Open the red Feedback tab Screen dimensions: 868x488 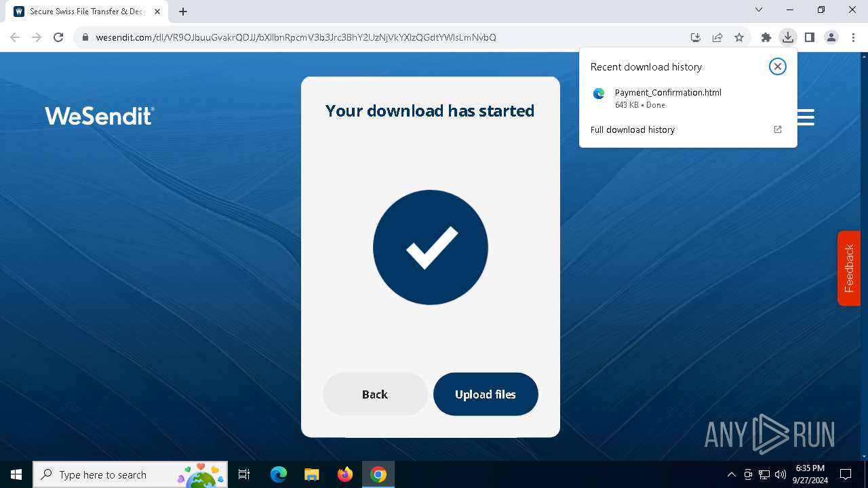[849, 268]
